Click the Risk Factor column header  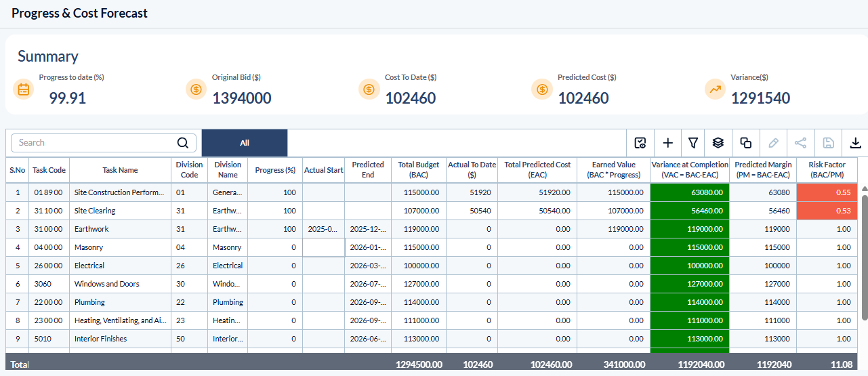(x=827, y=170)
